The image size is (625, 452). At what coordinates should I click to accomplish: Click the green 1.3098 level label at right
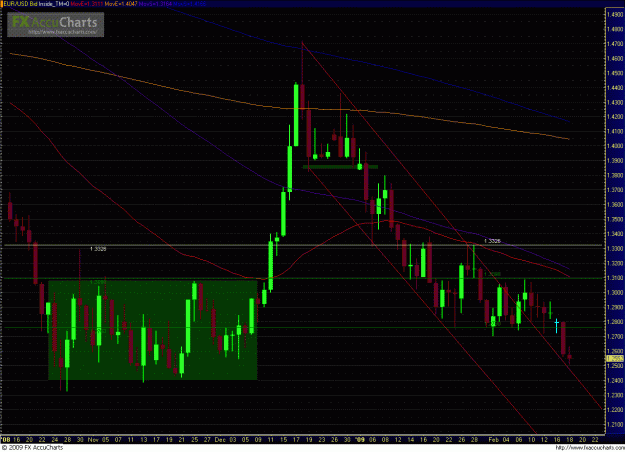point(492,274)
